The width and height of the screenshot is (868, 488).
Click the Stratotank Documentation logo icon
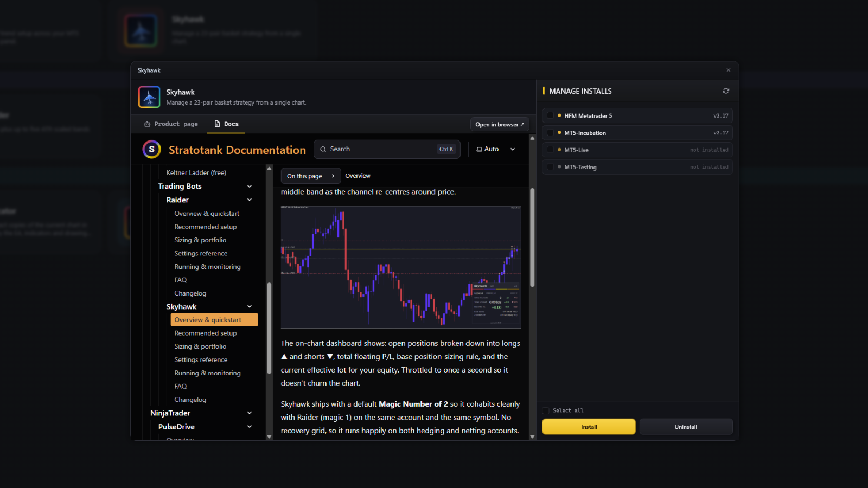tap(152, 149)
